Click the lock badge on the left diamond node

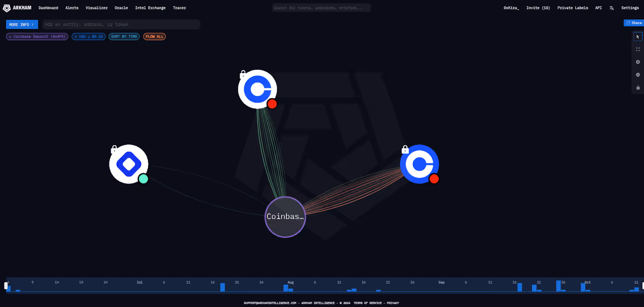pos(114,149)
